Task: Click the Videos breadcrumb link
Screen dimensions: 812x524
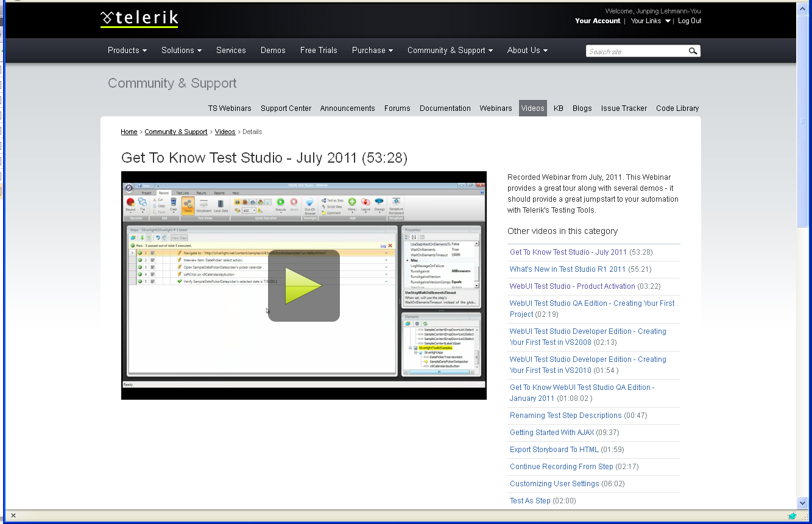Action: 225,132
